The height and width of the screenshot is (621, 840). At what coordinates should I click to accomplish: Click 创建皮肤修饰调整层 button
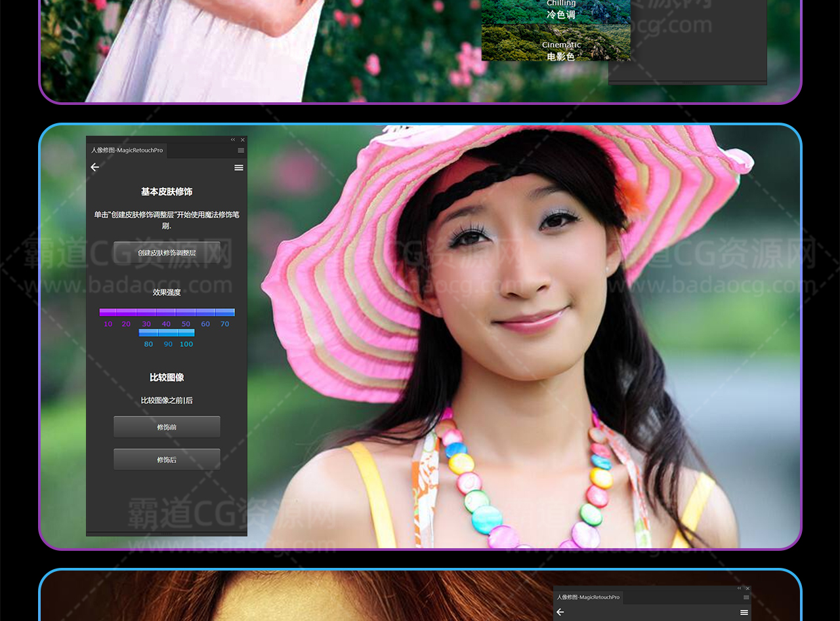[x=167, y=252]
